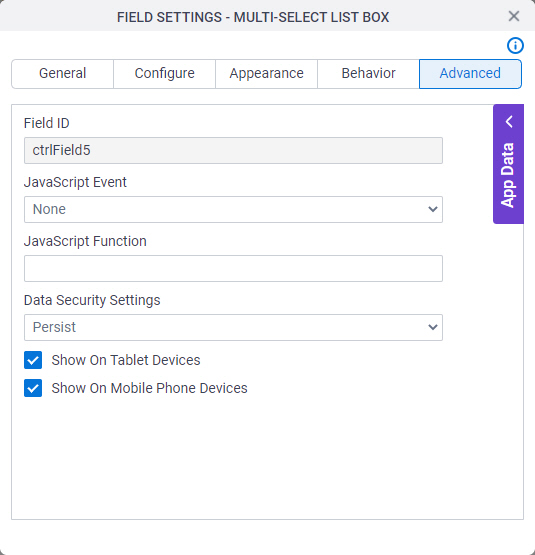Uncheck Show On Tablet Devices
Image resolution: width=535 pixels, height=555 pixels.
tap(33, 360)
